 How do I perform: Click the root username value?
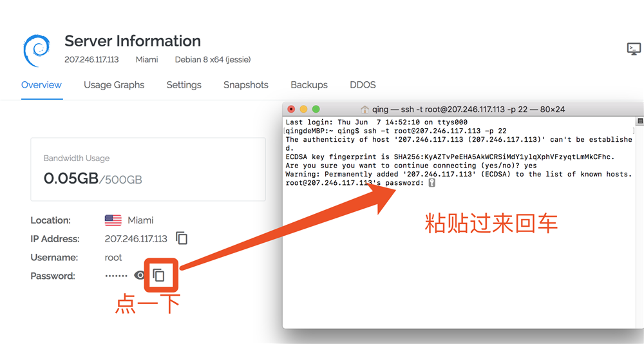pyautogui.click(x=113, y=258)
